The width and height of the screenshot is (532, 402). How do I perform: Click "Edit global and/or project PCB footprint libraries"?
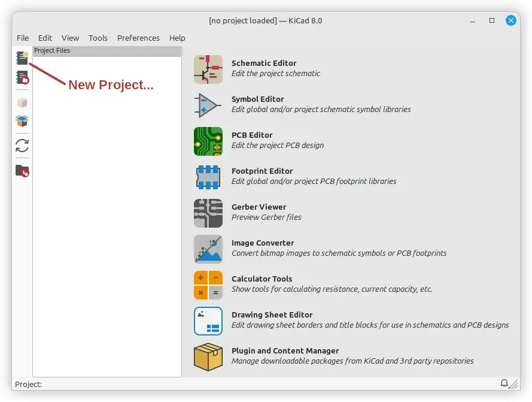[x=314, y=182]
